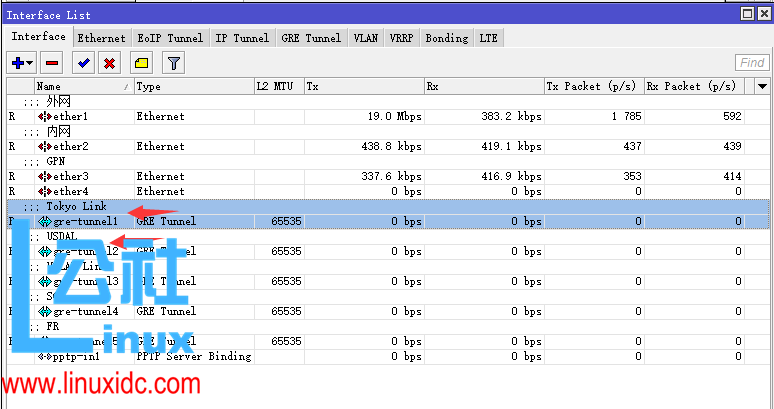Click the ether2 interface icon
Image resolution: width=774 pixels, height=409 pixels.
tap(44, 147)
